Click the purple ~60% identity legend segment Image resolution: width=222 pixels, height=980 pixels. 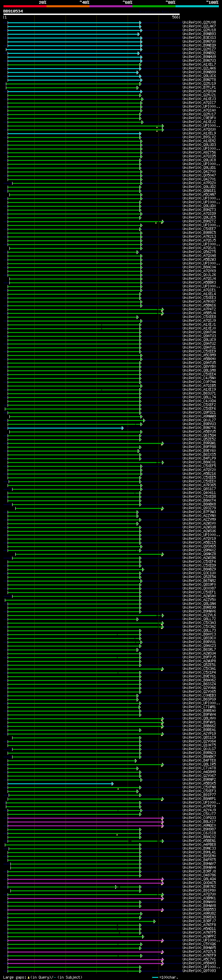tap(111, 6)
